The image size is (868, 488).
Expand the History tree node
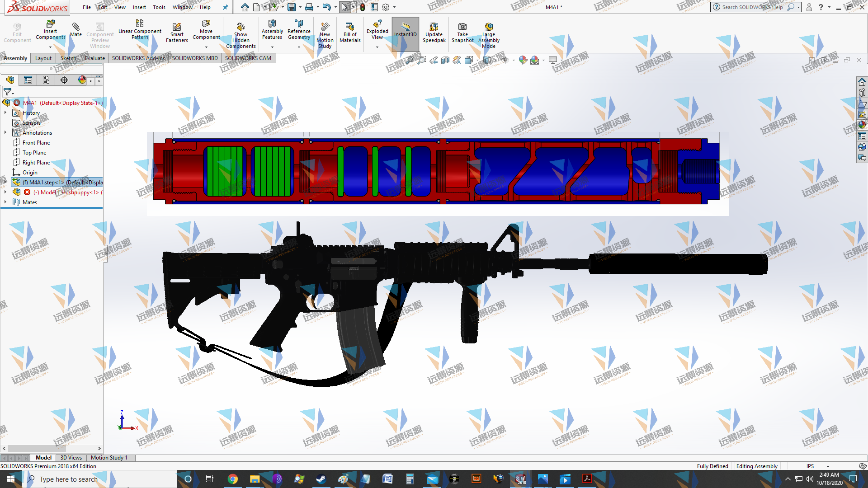pos(5,113)
